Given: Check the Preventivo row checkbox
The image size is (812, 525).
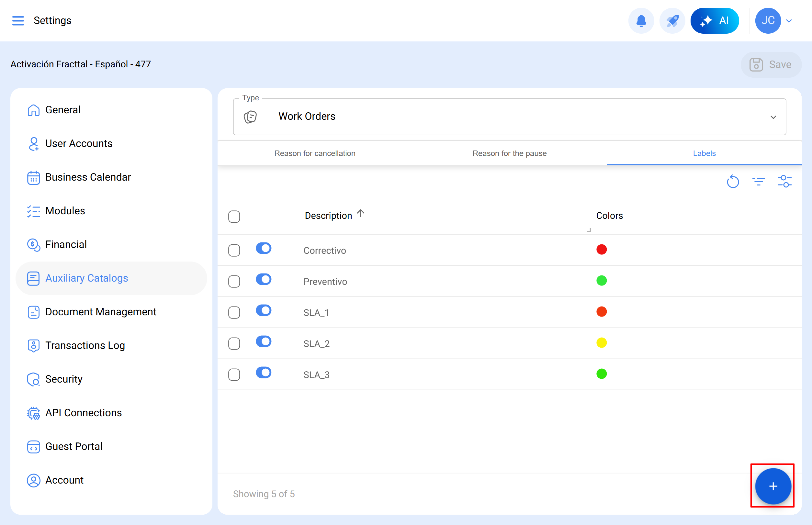Looking at the screenshot, I should pyautogui.click(x=234, y=282).
